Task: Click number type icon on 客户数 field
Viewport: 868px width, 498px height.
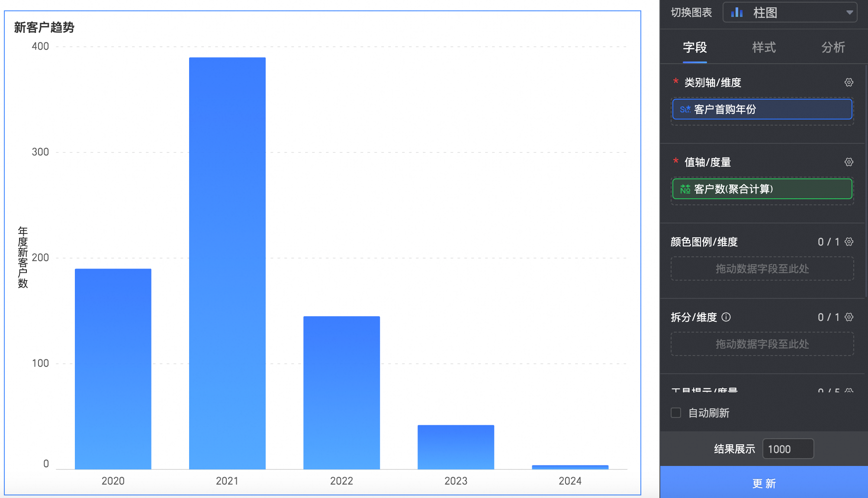Action: [x=685, y=189]
